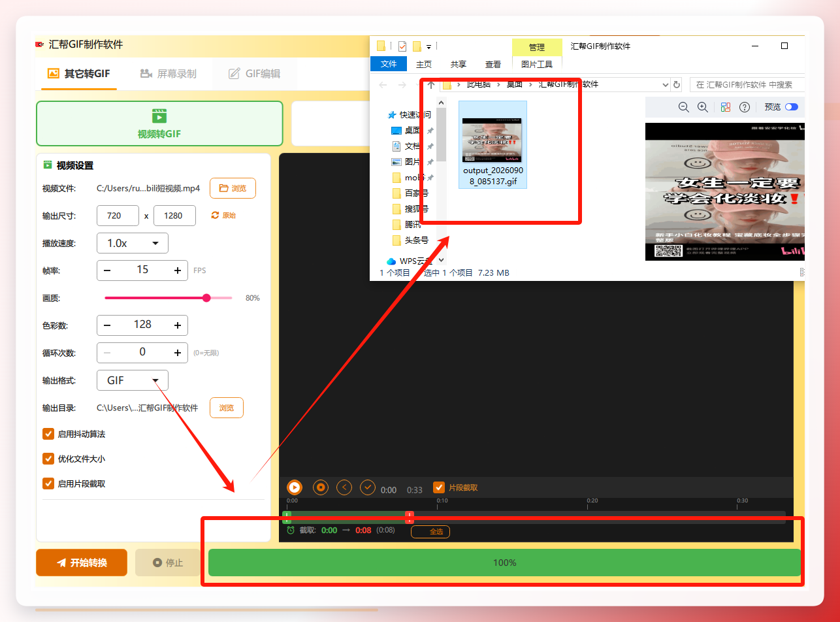Screen dimensions: 840x622
Task: Uncheck 启用抖动算法 checkbox
Action: click(x=48, y=434)
